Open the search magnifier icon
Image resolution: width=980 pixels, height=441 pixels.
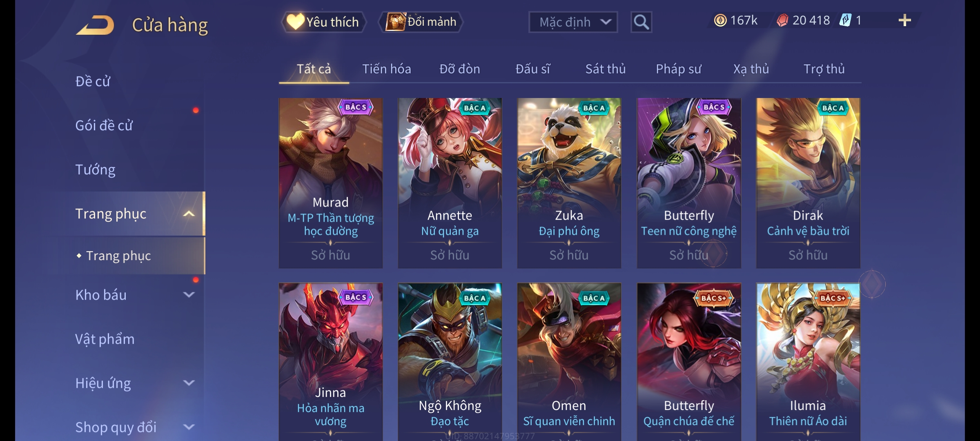(641, 22)
